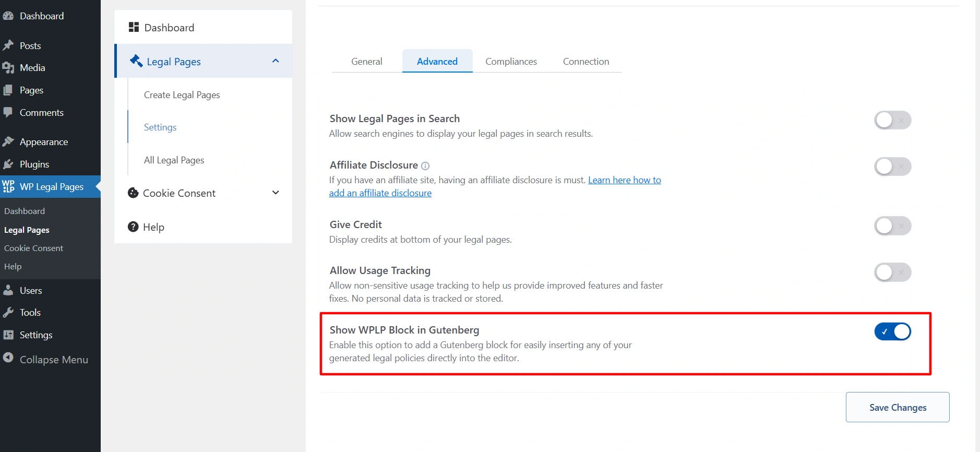The height and width of the screenshot is (452, 980).
Task: Click 'Affiliate Disclosure' setting title
Action: click(x=374, y=165)
